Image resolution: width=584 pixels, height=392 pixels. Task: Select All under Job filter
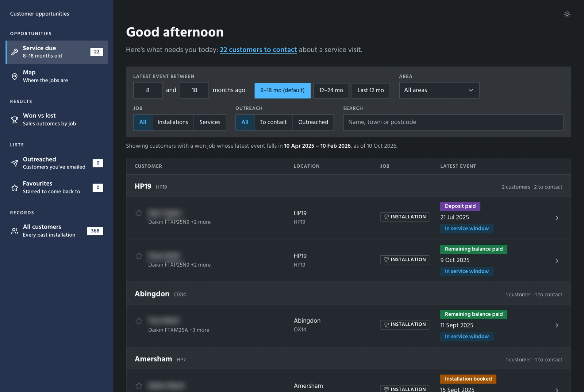(x=143, y=122)
